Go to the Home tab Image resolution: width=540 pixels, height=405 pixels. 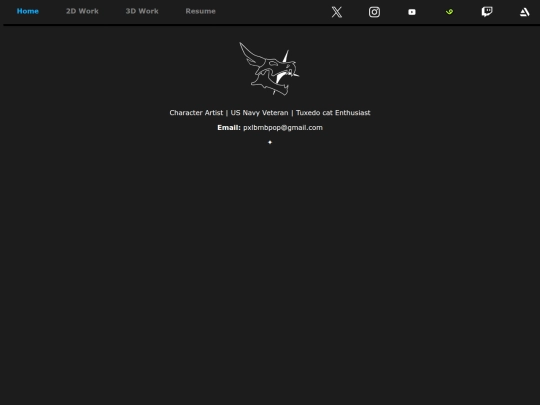28,11
